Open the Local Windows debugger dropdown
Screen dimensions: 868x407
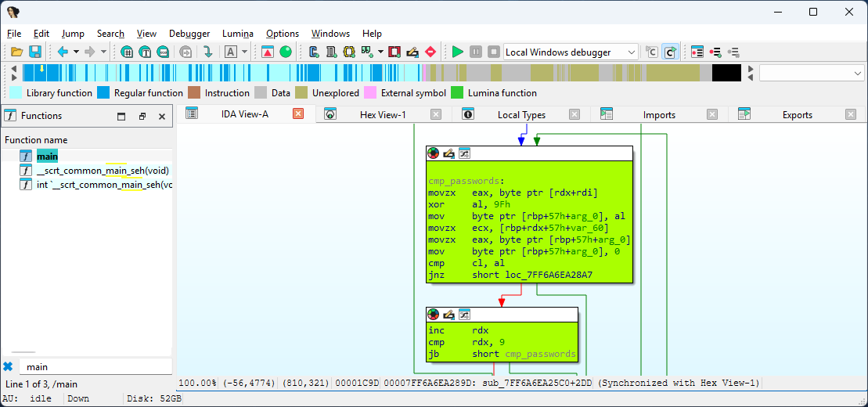pyautogui.click(x=632, y=52)
